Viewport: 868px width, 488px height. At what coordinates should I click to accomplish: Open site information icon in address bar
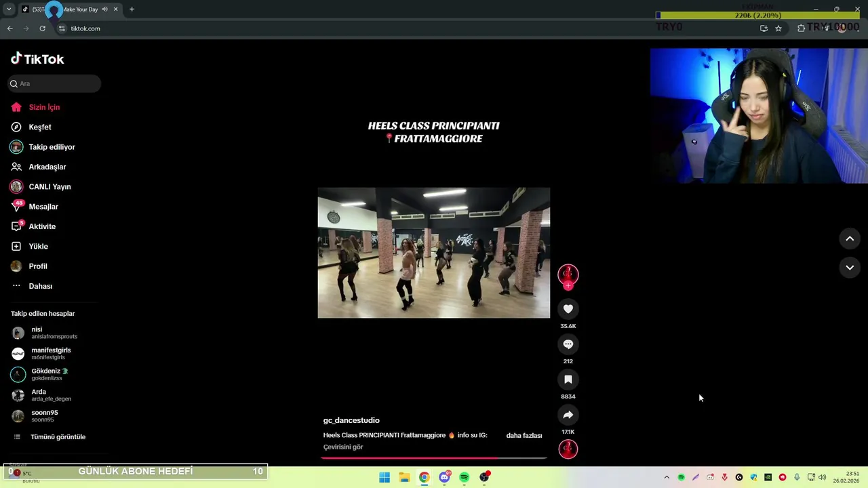pyautogui.click(x=62, y=28)
